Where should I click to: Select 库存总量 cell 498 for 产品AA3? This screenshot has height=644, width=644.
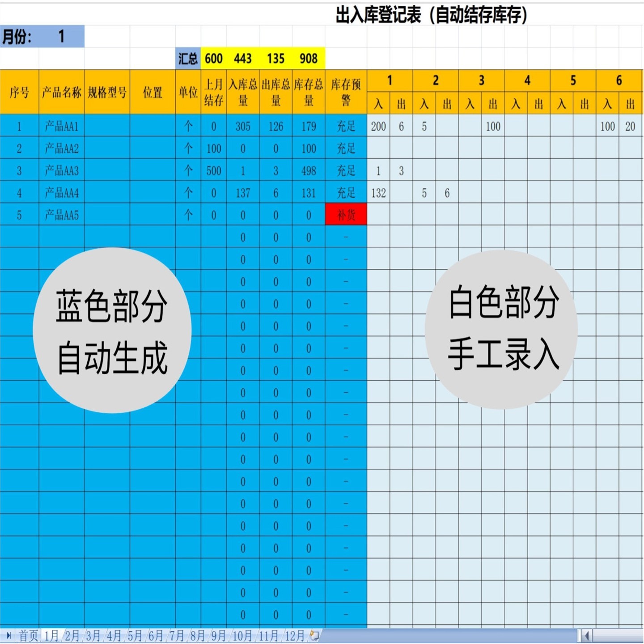click(309, 170)
